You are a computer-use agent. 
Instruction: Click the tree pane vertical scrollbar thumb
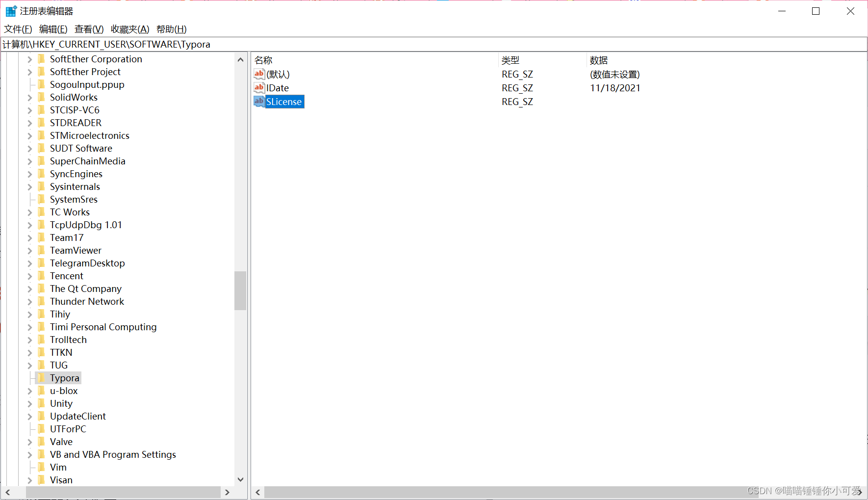240,290
